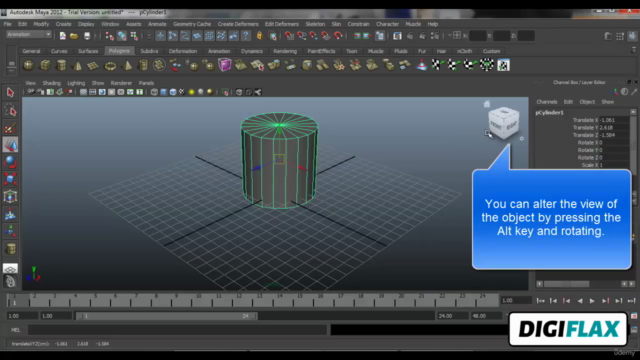Screen dimensions: 640x360
Task: Click the question mark help icon
Action: click(246, 36)
